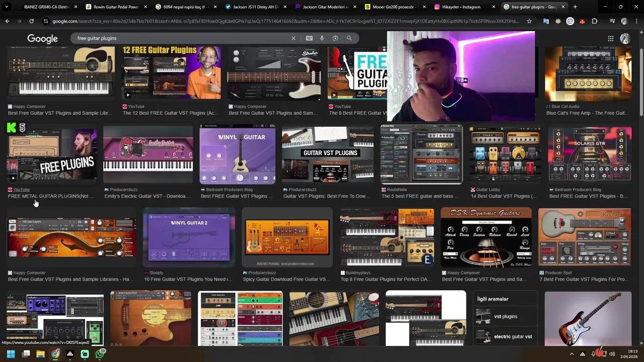
Task: Open the Google account profile picture
Action: (625, 39)
